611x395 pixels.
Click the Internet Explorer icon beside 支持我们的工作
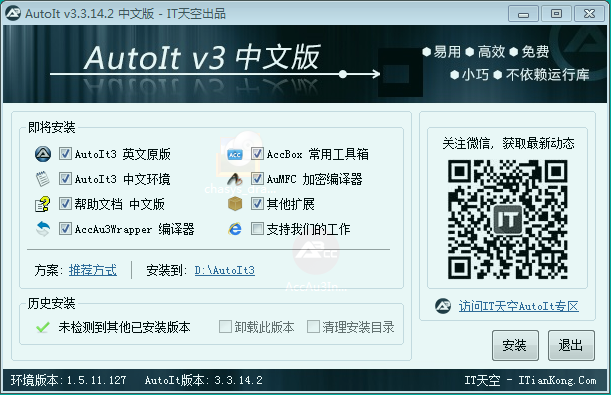click(x=235, y=229)
